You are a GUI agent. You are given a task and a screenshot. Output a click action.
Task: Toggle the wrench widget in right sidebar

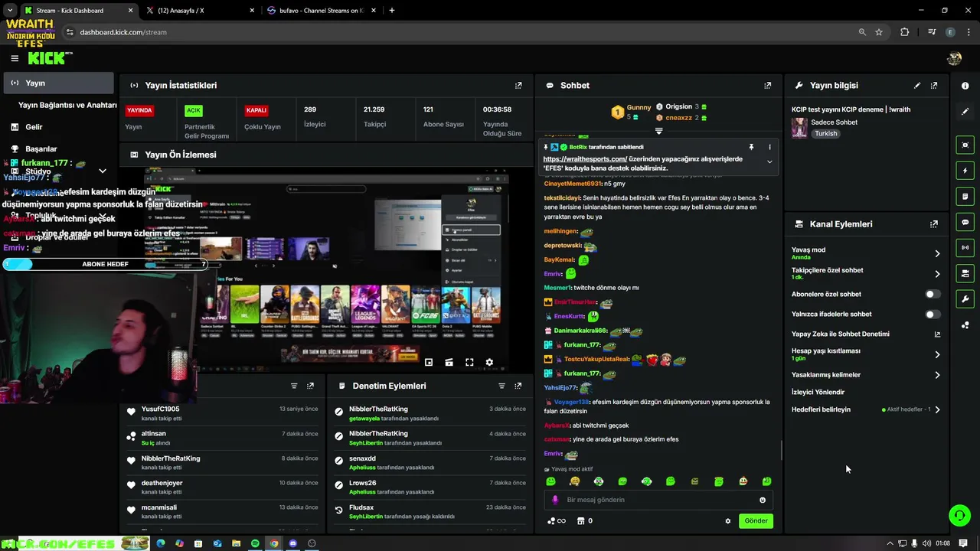click(965, 299)
